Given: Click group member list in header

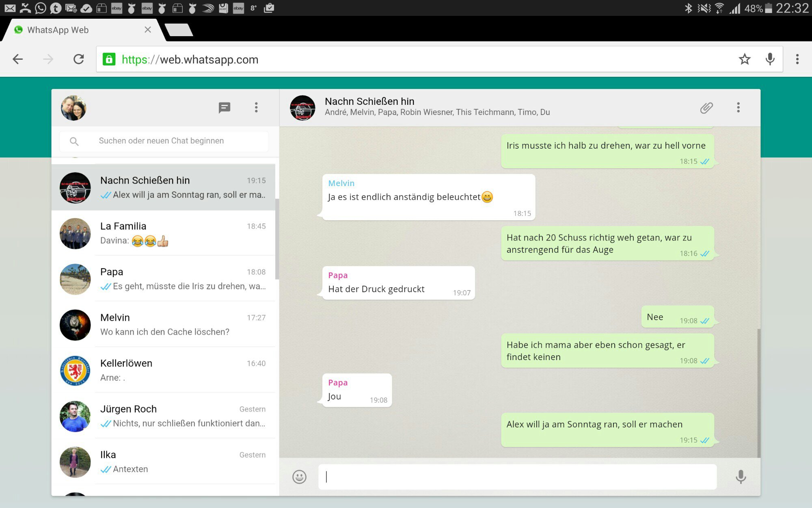Looking at the screenshot, I should [437, 112].
